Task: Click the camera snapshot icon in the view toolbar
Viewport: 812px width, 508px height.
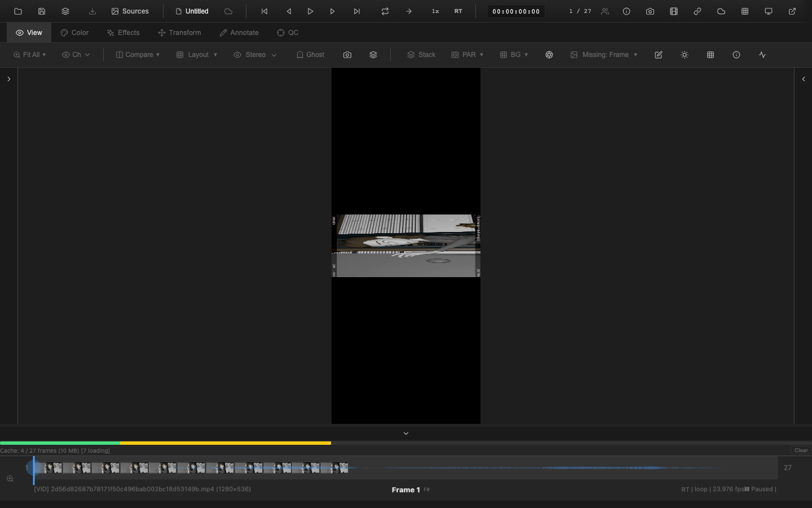Action: tap(347, 55)
